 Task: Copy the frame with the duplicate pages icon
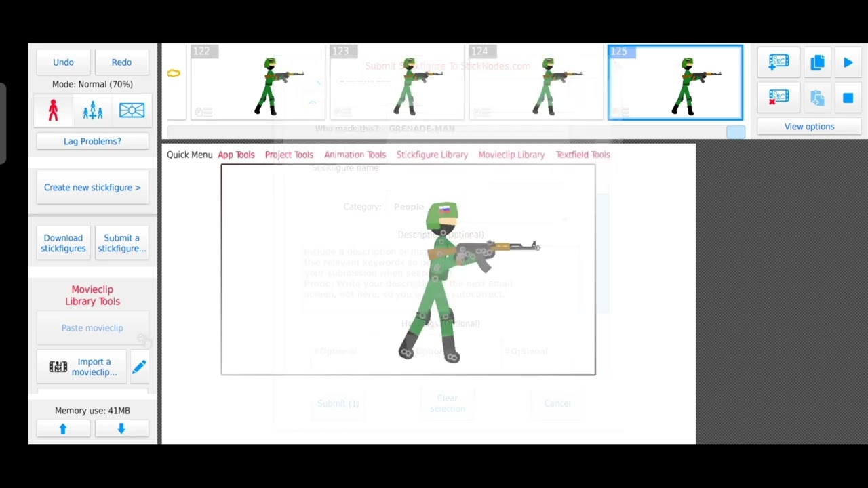[817, 62]
